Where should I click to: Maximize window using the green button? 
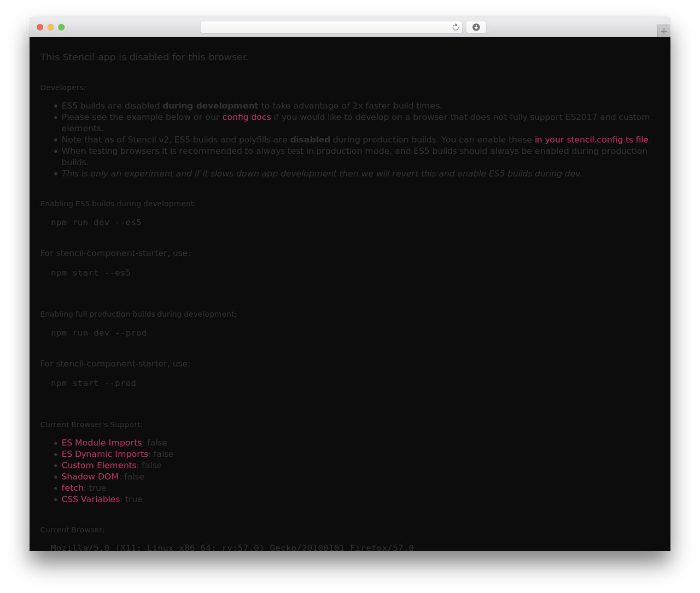pos(61,27)
